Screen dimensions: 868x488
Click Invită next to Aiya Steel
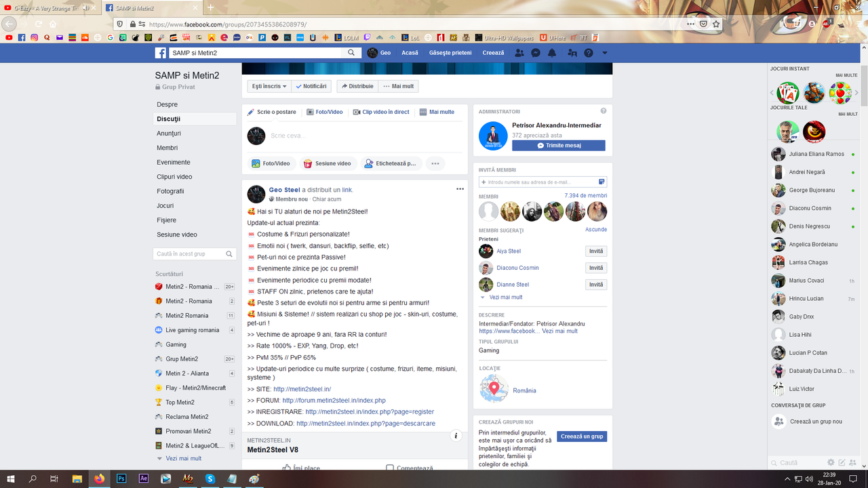tap(596, 251)
